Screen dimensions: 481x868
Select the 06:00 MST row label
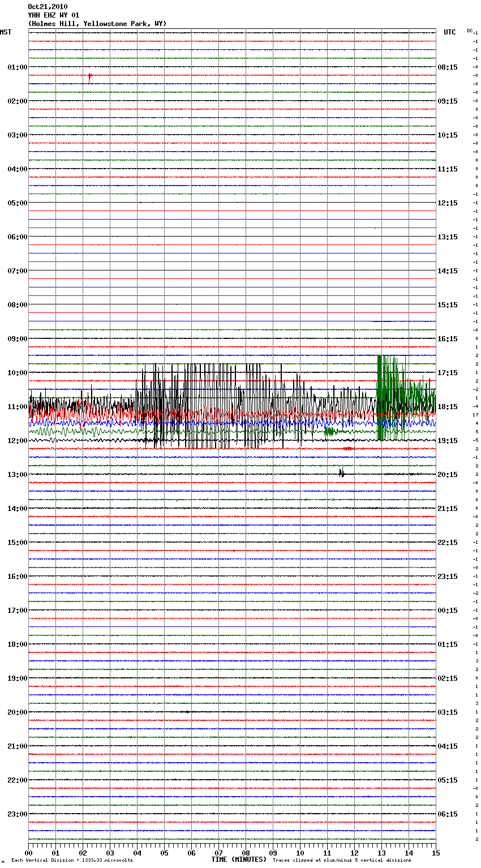18,237
